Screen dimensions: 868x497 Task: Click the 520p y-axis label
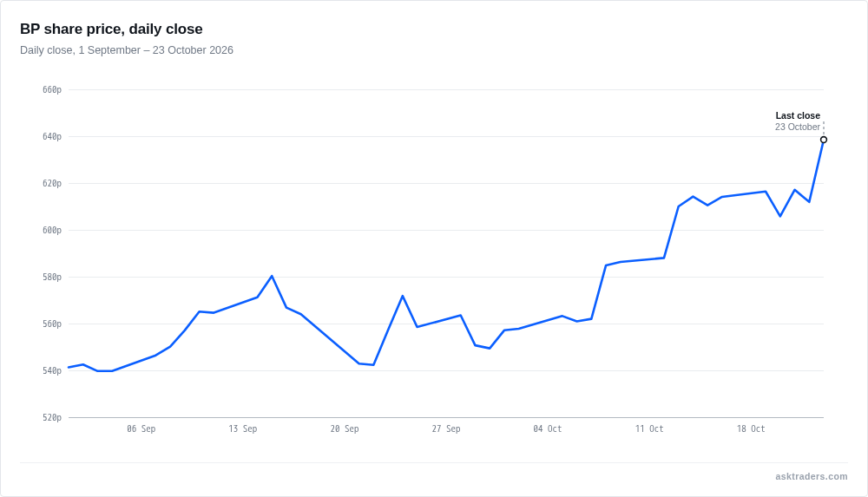pos(52,418)
